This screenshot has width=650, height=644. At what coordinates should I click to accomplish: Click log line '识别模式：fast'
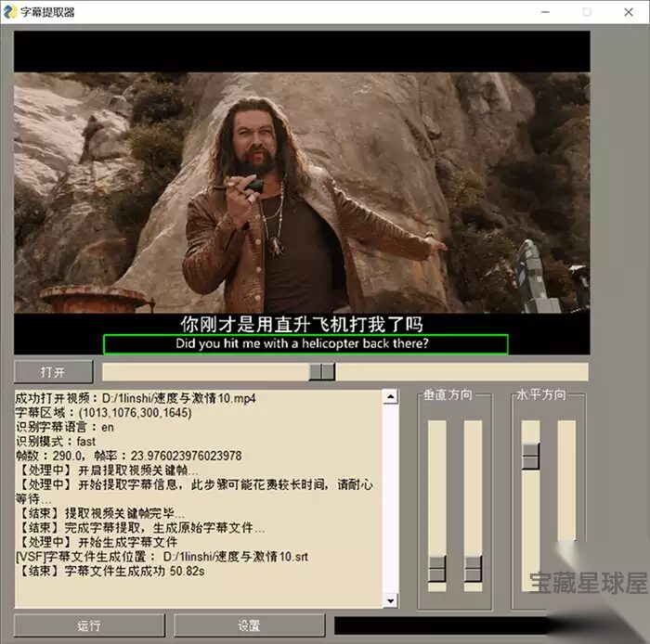point(56,442)
